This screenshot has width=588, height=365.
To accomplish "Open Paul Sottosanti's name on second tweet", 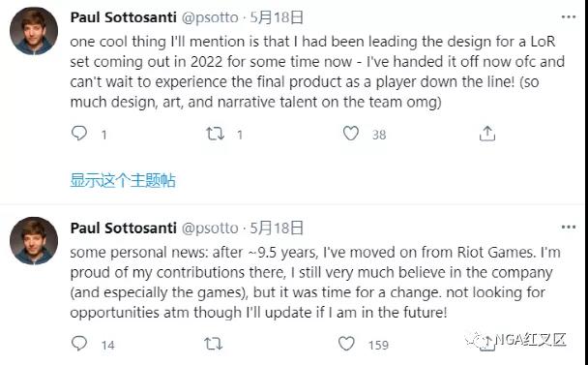I will click(x=124, y=228).
